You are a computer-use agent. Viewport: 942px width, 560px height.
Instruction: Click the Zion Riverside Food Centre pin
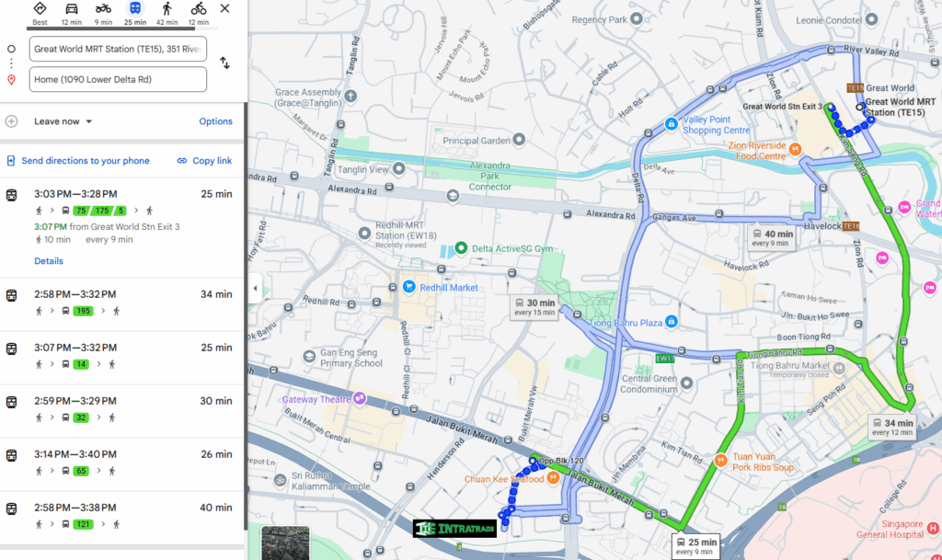point(796,149)
